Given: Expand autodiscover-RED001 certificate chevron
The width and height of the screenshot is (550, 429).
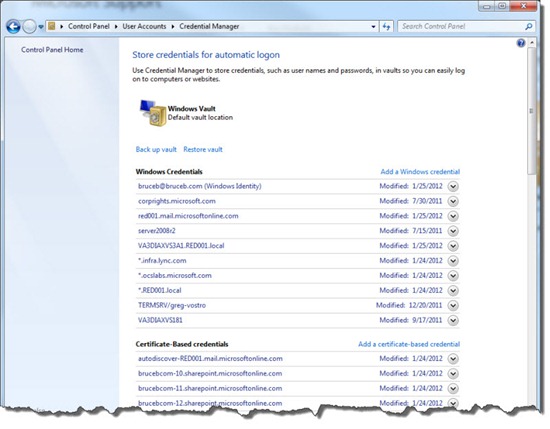Looking at the screenshot, I should 453,358.
